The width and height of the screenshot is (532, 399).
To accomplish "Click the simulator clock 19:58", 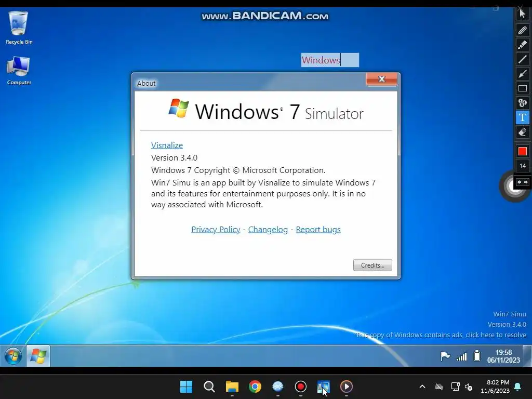I will click(x=503, y=356).
